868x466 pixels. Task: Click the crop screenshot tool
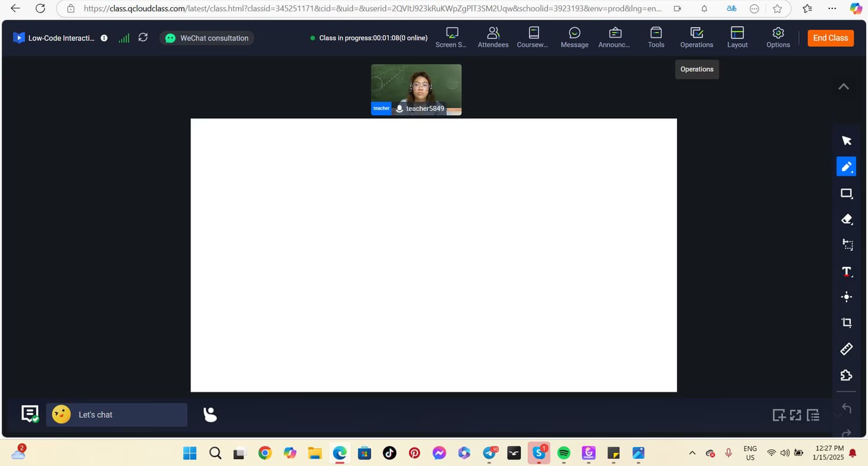tap(847, 323)
